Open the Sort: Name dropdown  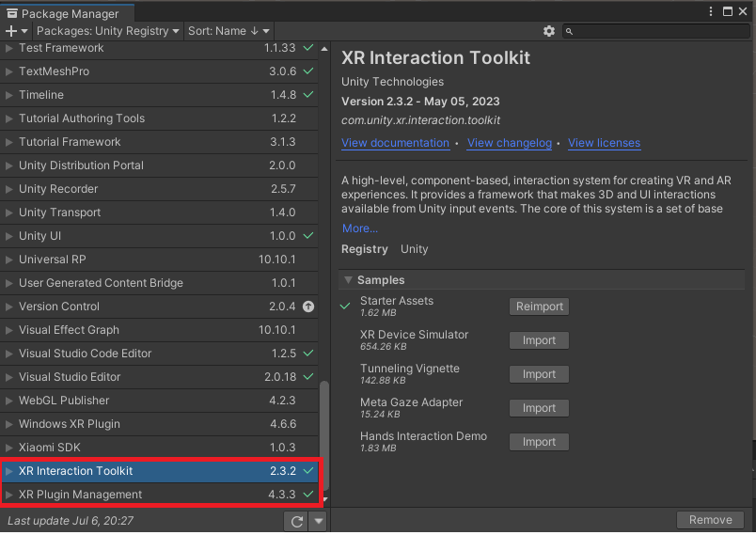click(x=228, y=31)
